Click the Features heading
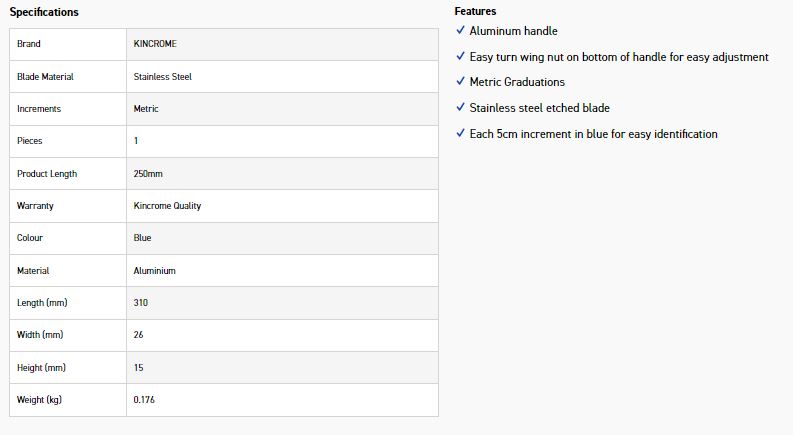 tap(475, 11)
